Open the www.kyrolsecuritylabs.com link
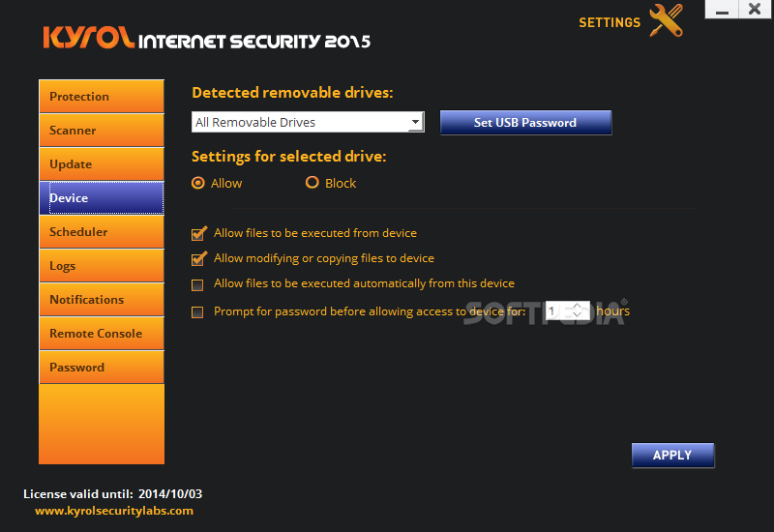Screen dimensions: 774x532 [114, 511]
